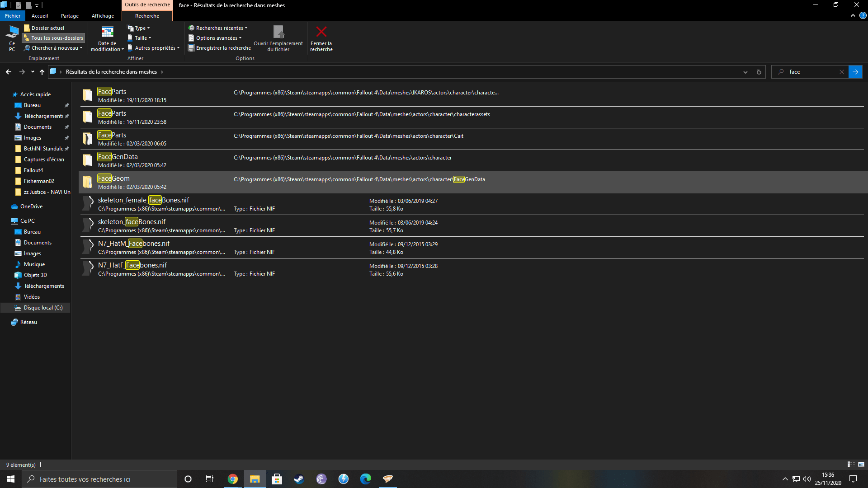Open the Help question mark icon
Screen dimensions: 868x488
863,15
